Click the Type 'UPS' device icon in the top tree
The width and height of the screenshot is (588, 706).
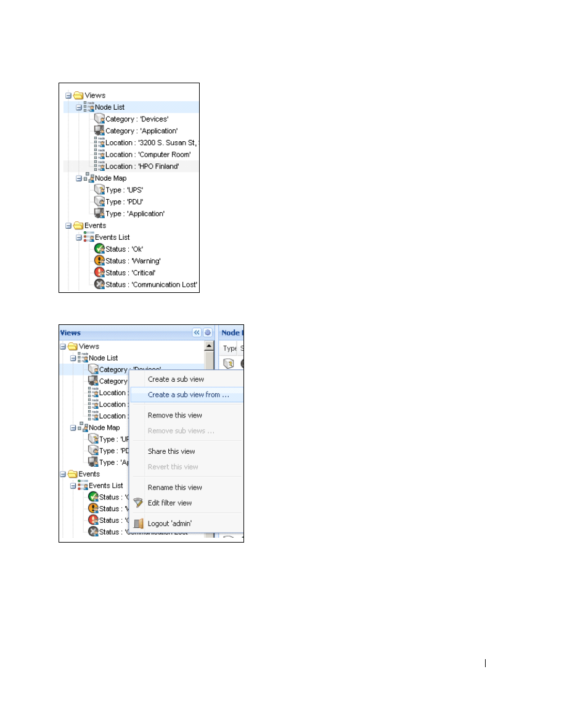[x=99, y=189]
